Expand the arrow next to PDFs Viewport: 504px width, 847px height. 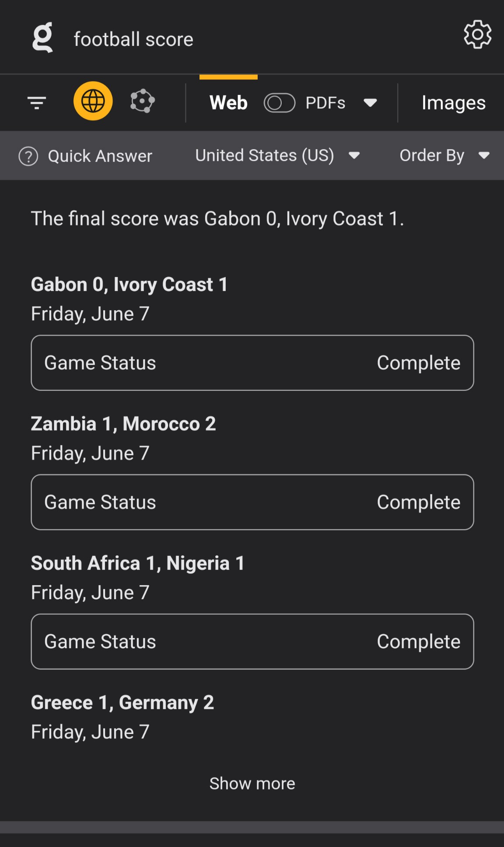(x=370, y=103)
